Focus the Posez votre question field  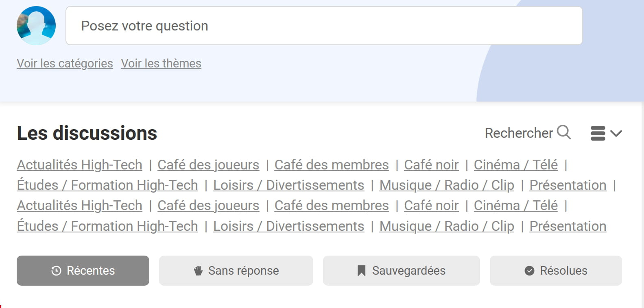[324, 26]
